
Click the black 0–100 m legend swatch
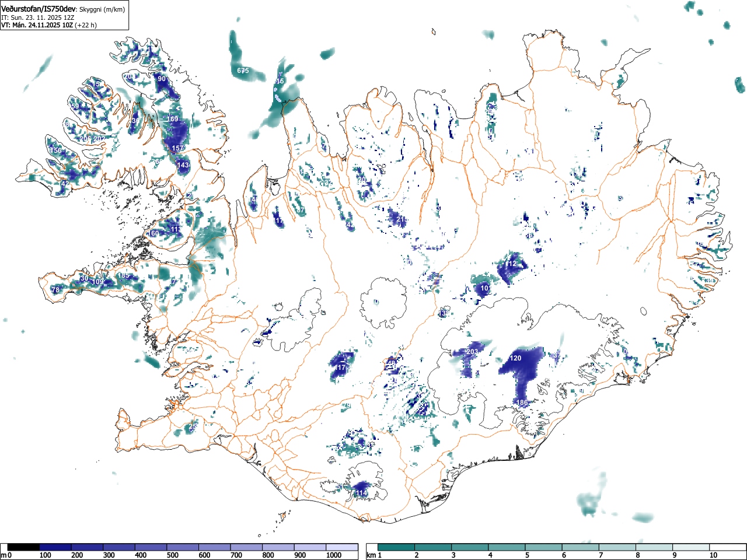click(23, 547)
